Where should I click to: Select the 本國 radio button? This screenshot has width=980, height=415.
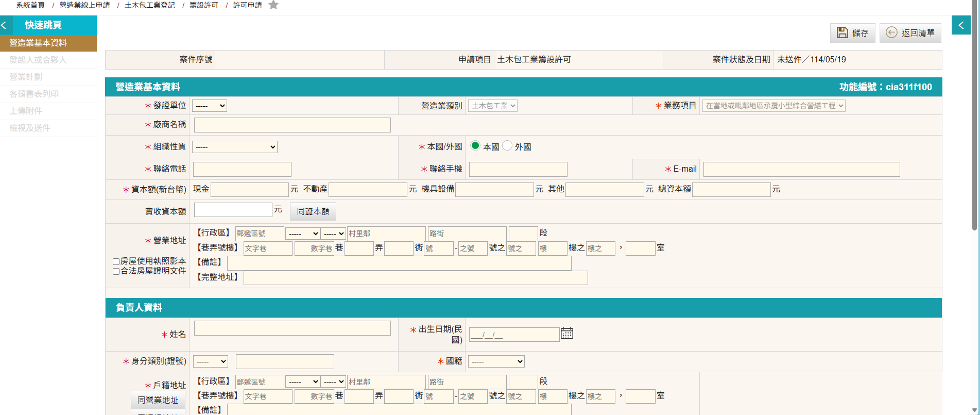pos(475,146)
